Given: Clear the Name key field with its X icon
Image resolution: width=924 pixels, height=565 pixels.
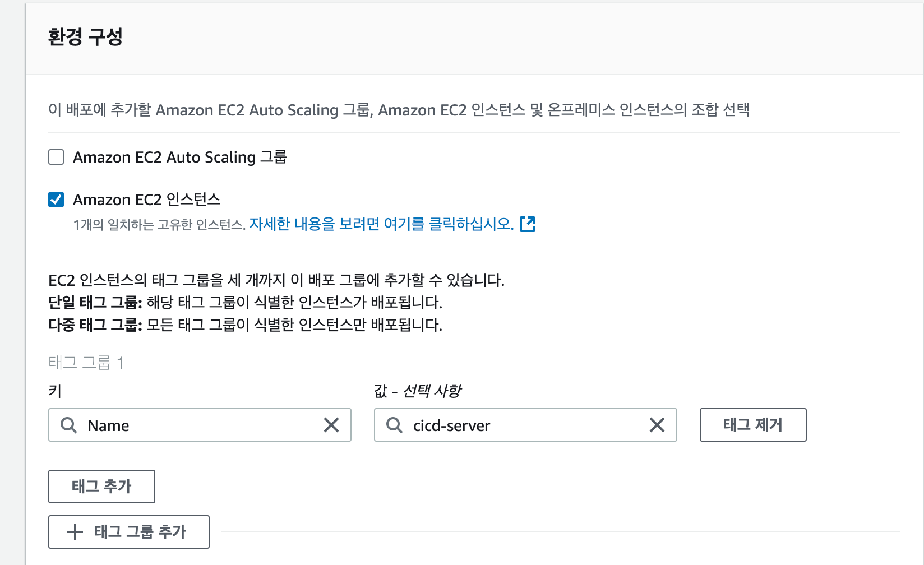Looking at the screenshot, I should [331, 425].
